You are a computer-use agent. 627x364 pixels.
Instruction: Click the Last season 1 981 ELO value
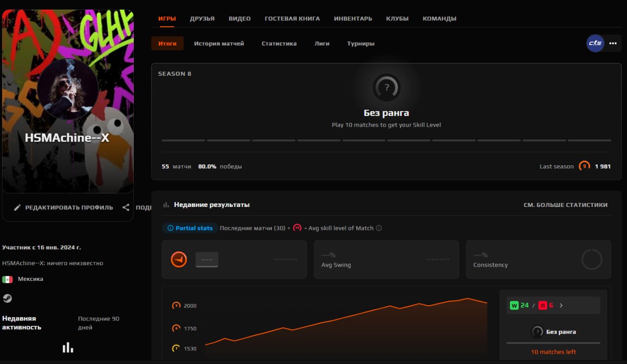pos(603,166)
